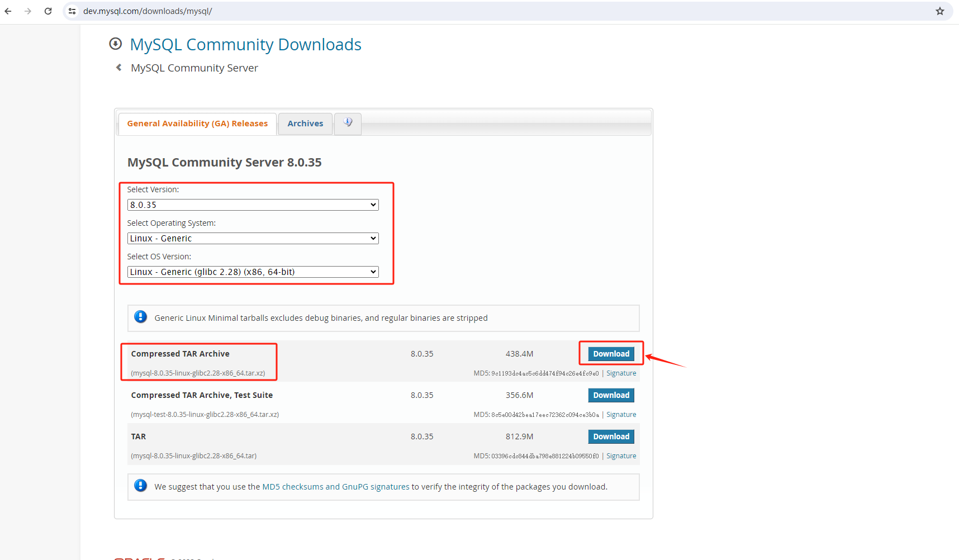Click the Generic Linux Minimal tarballs note text

tap(321, 318)
